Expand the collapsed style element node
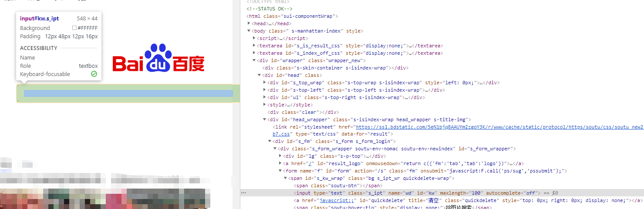This screenshot has height=209, width=644. pos(265,105)
